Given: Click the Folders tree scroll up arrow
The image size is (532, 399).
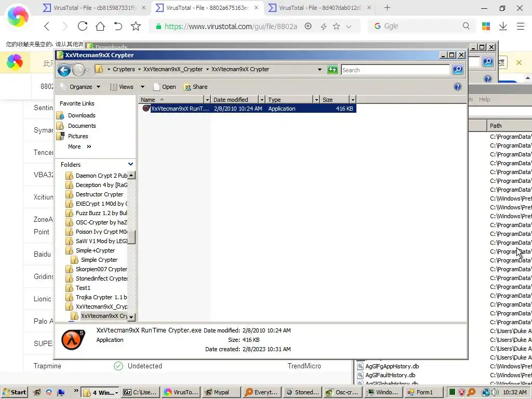Looking at the screenshot, I should point(131,176).
